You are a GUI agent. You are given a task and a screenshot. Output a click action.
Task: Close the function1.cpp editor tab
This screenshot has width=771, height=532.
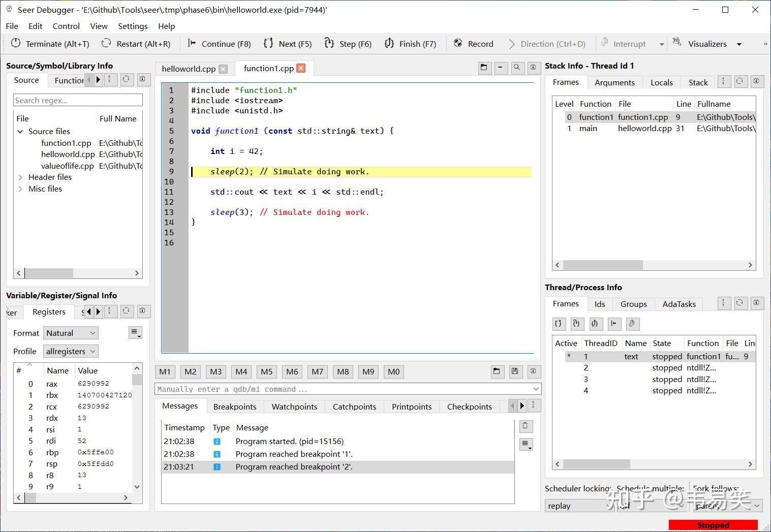click(301, 68)
